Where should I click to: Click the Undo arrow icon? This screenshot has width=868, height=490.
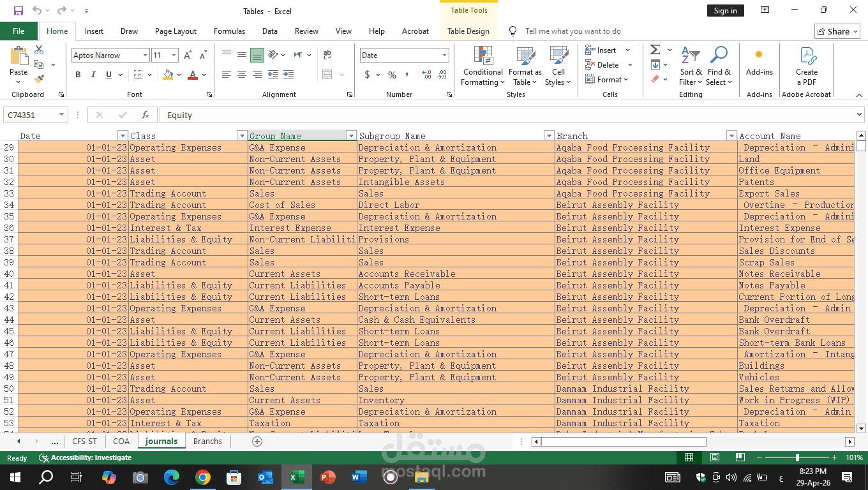point(37,10)
